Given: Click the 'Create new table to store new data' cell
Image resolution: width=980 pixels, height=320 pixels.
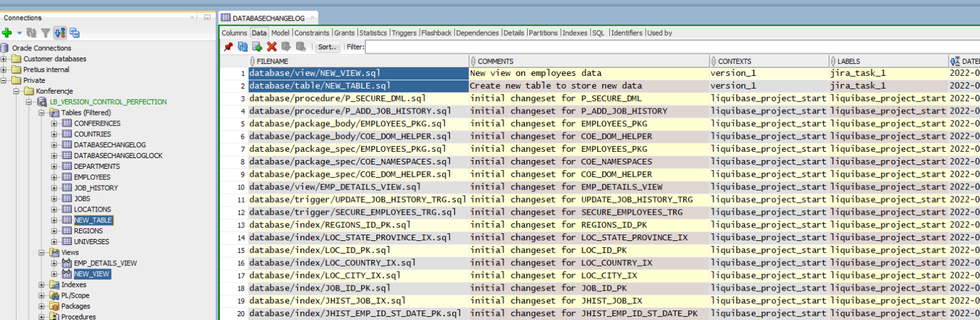Looking at the screenshot, I should tap(589, 86).
